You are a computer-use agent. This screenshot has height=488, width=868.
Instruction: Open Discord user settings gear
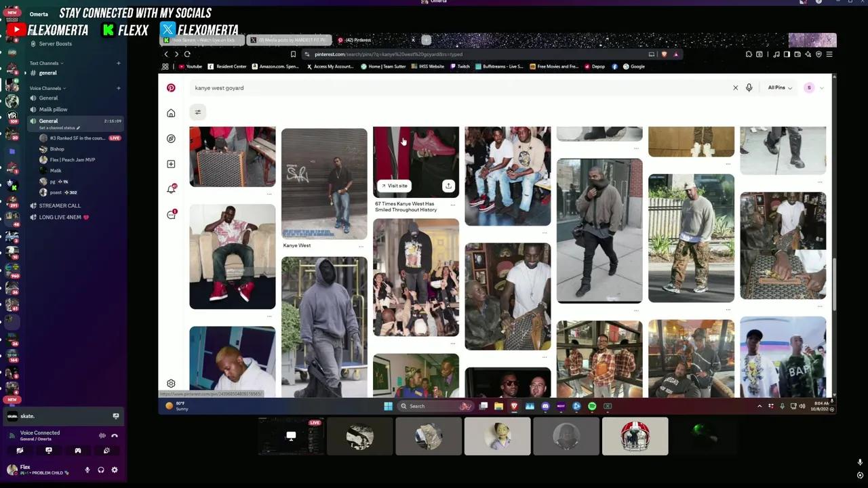tap(115, 470)
